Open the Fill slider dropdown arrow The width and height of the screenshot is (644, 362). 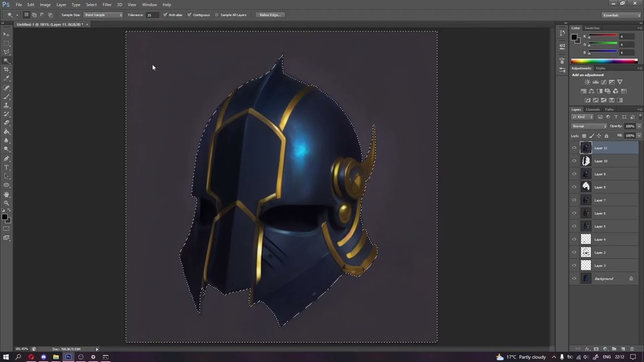[x=639, y=136]
